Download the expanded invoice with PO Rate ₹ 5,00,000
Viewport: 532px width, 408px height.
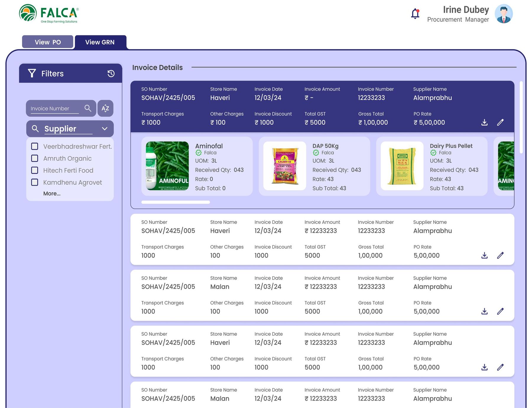coord(484,122)
